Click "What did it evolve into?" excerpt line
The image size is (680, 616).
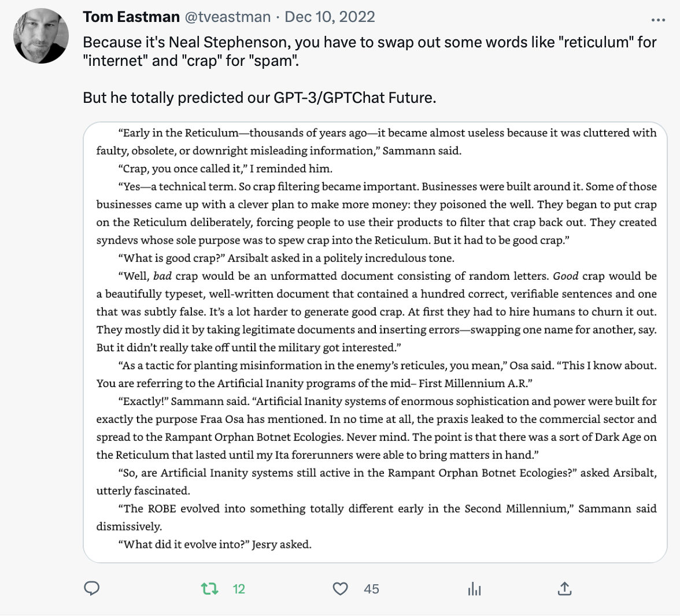[x=215, y=544]
